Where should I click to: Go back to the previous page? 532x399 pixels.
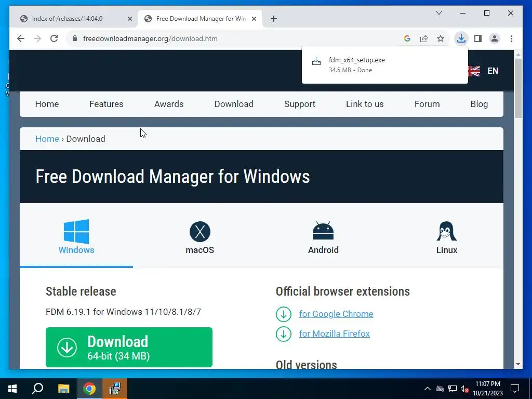[x=21, y=38]
